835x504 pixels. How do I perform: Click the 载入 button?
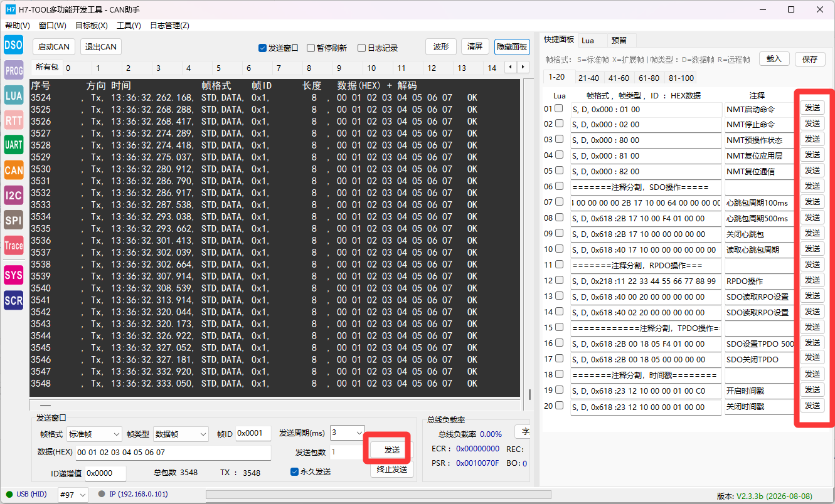tap(774, 59)
